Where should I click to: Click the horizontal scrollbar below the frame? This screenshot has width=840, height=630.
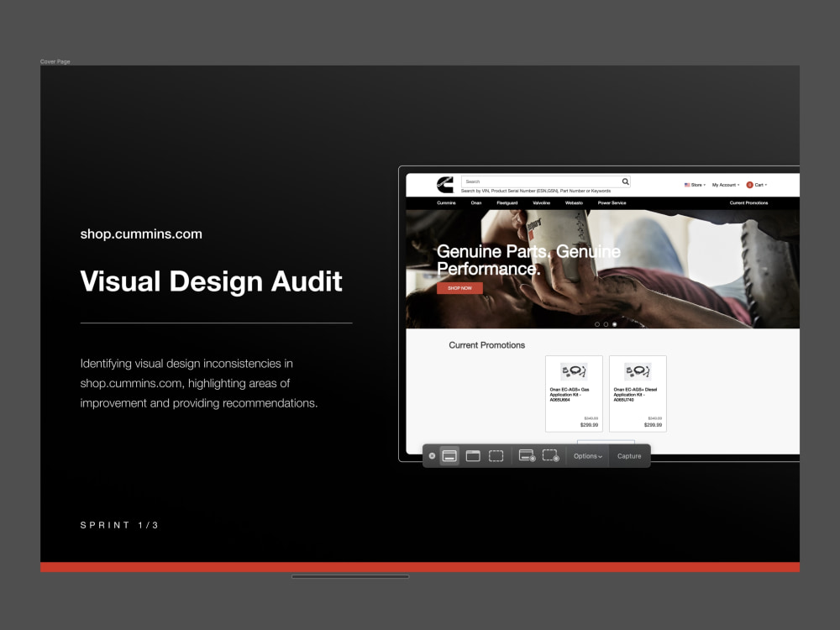350,577
